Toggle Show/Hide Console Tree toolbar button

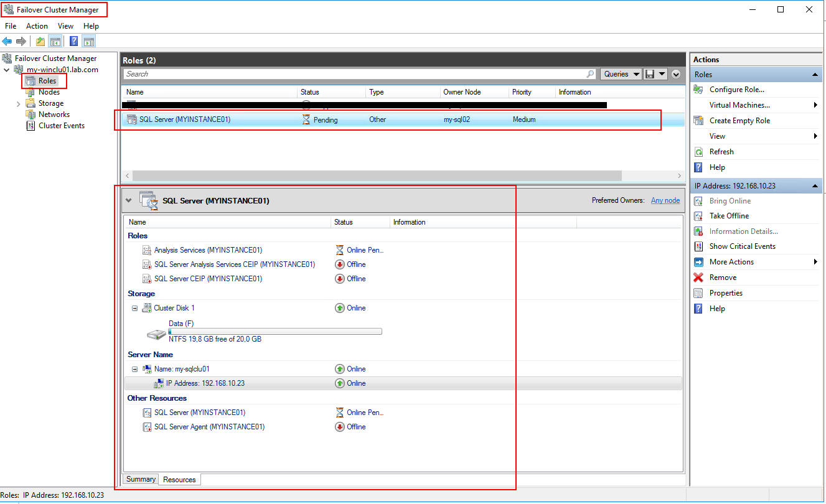pyautogui.click(x=55, y=41)
